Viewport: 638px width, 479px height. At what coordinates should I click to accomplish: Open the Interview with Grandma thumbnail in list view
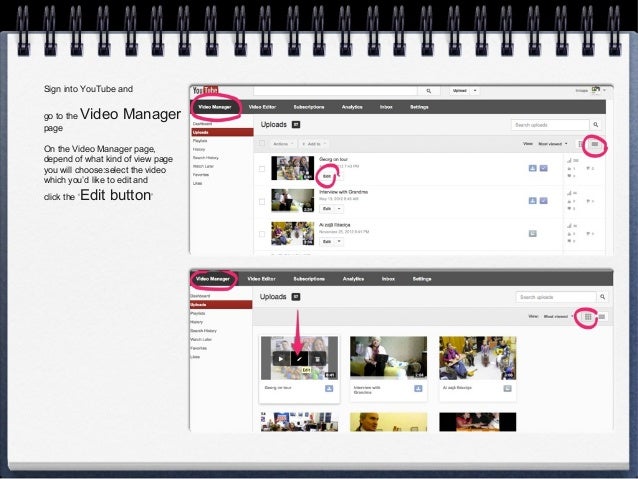(293, 201)
